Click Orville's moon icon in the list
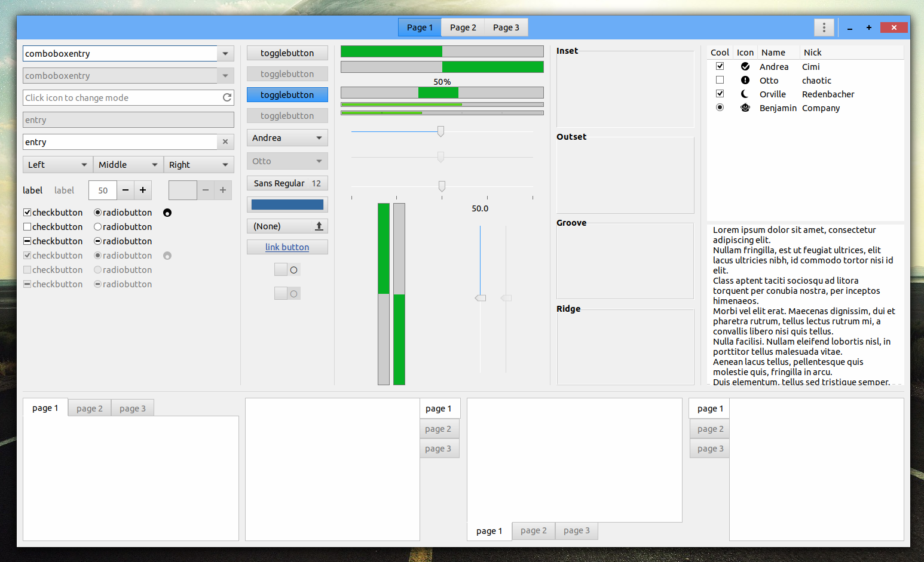924x562 pixels. pos(745,94)
